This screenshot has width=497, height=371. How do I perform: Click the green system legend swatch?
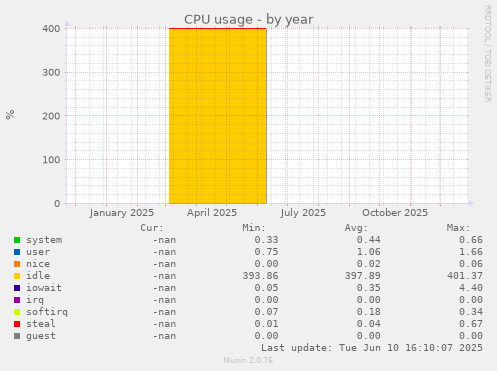pyautogui.click(x=17, y=240)
